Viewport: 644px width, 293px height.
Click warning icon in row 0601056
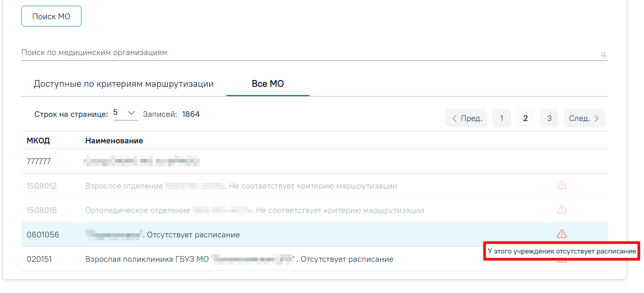tap(561, 234)
